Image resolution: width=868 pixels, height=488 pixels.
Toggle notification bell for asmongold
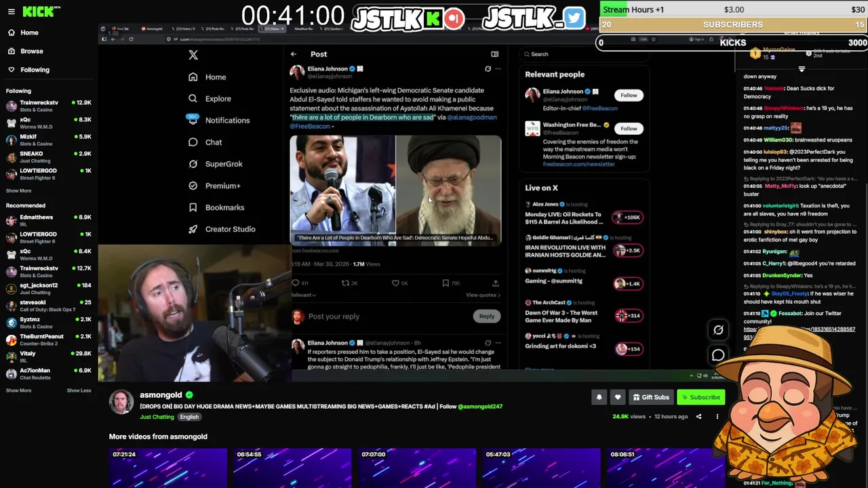click(599, 397)
